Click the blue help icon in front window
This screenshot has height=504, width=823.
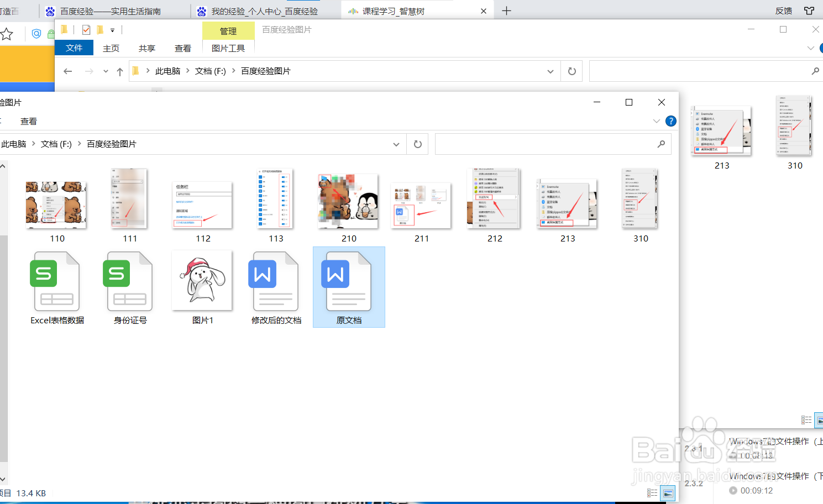pyautogui.click(x=671, y=121)
